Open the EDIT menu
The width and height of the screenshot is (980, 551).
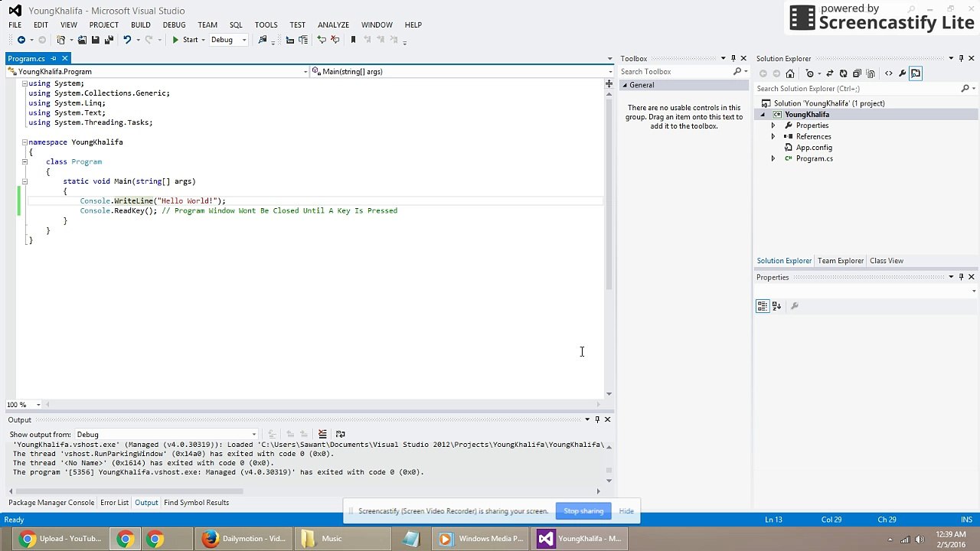point(41,24)
